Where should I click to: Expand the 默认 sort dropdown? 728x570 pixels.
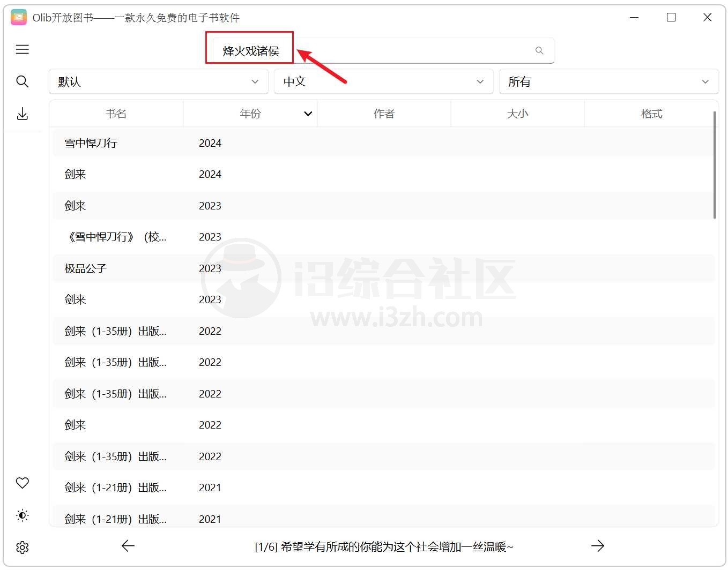pyautogui.click(x=159, y=81)
